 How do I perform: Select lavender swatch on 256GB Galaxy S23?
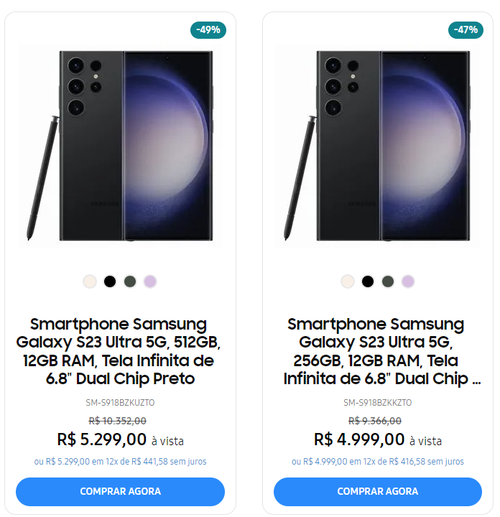click(408, 281)
